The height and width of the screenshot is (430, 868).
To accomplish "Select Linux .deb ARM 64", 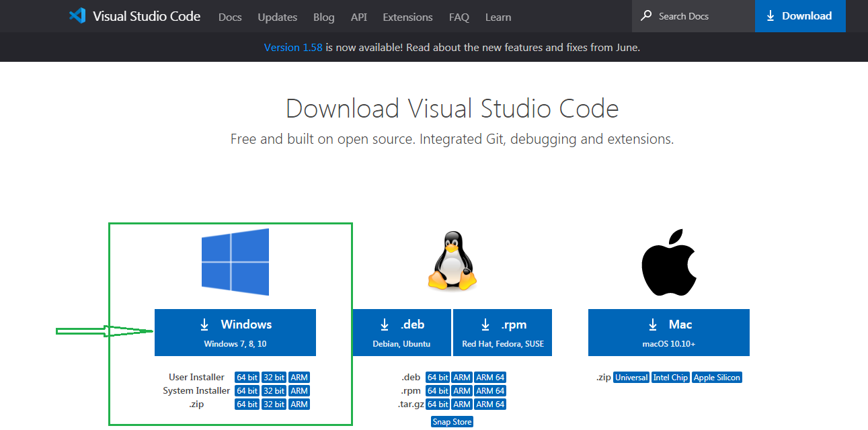I will pyautogui.click(x=490, y=378).
